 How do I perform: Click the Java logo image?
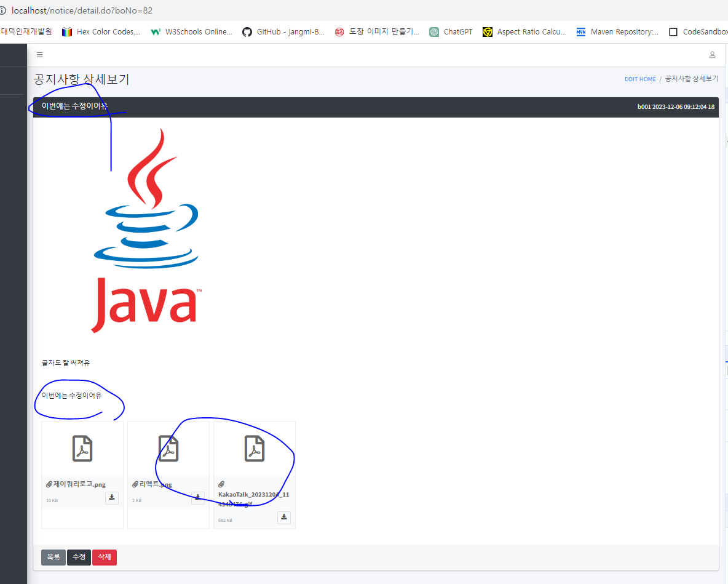click(148, 231)
